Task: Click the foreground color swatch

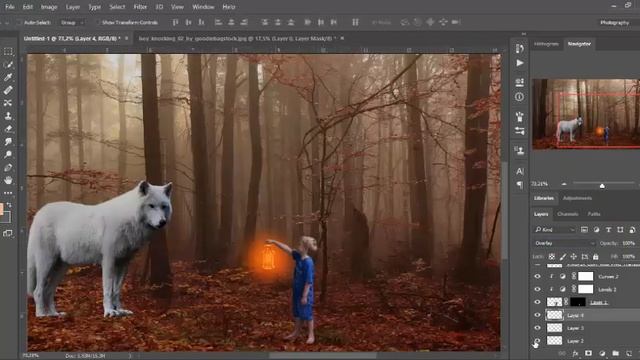Action: (1, 209)
